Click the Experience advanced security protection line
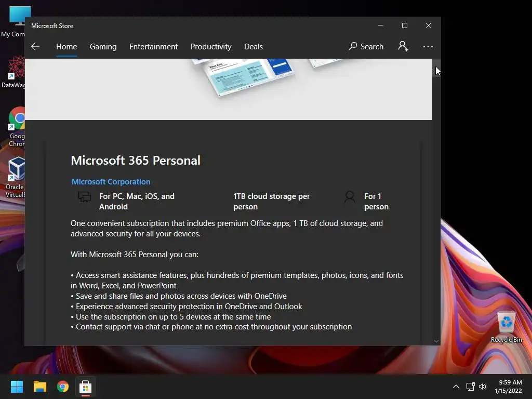 pos(187,307)
